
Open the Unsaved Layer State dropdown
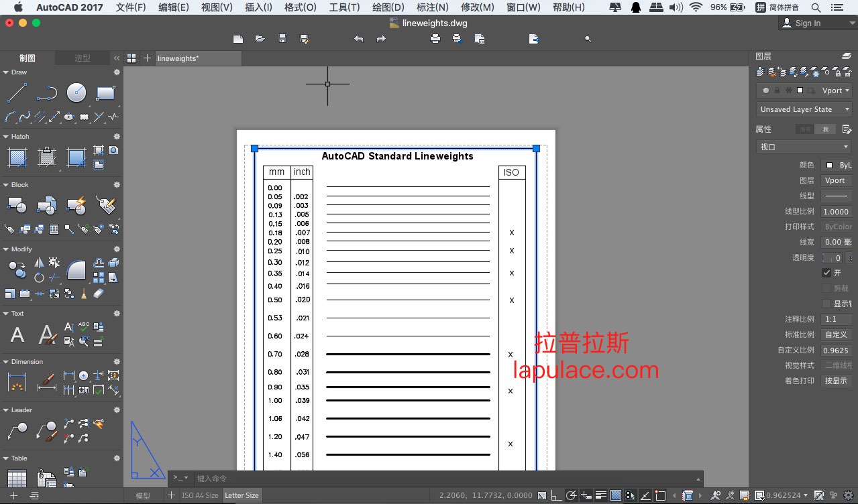click(804, 109)
